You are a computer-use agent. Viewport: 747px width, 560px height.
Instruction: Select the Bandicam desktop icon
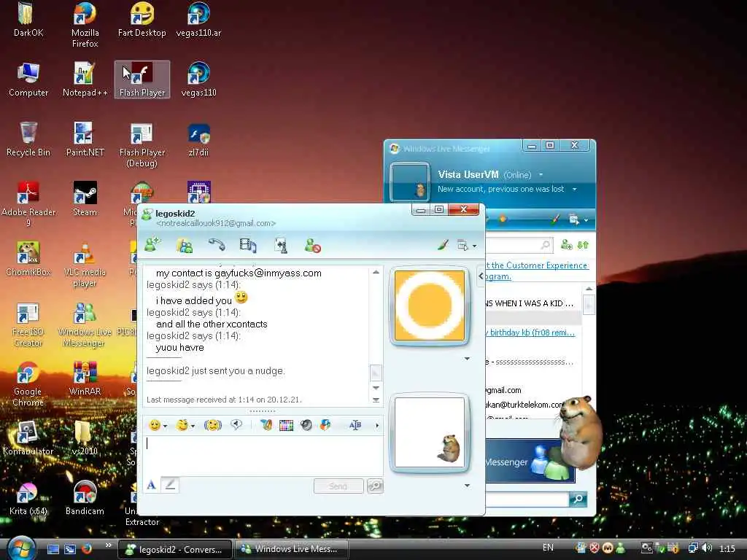point(85,498)
